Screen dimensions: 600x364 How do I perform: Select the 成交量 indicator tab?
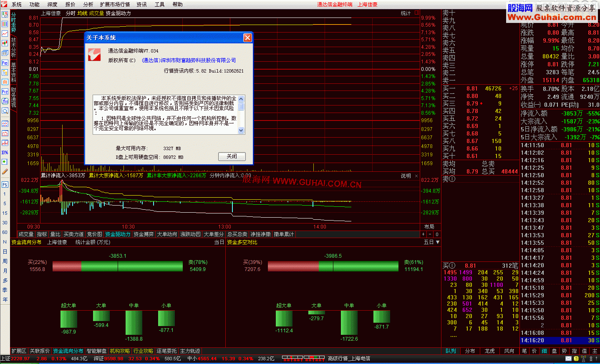[26, 234]
